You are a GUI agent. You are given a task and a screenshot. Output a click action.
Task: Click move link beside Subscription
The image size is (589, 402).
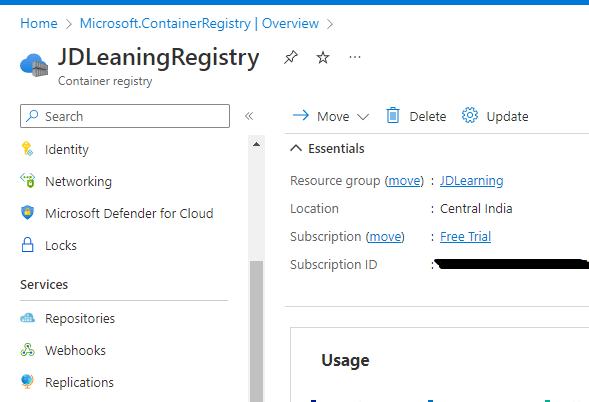(385, 237)
